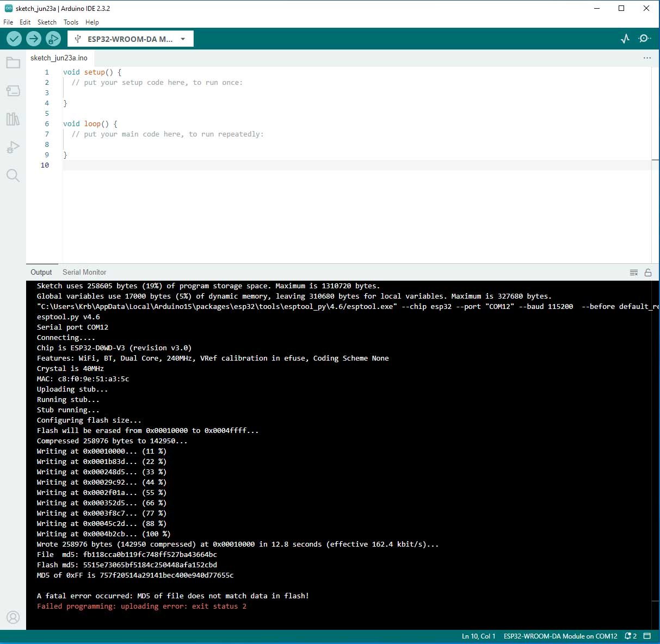Clear the output with the lines icon
Screen dimensions: 660x644
[634, 273]
